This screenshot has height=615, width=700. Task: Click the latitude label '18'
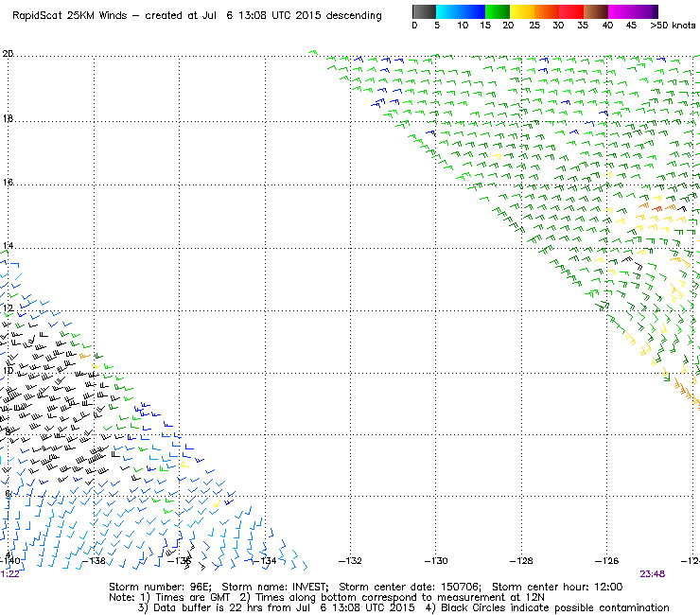pyautogui.click(x=8, y=119)
